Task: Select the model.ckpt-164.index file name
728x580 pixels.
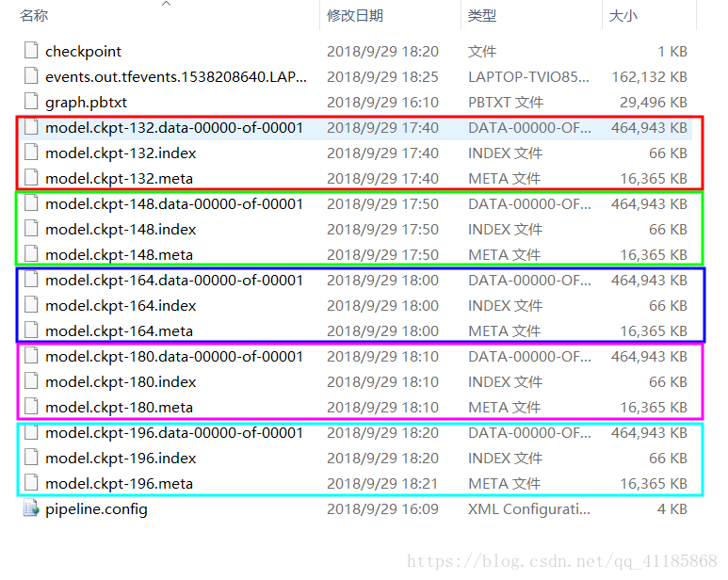Action: pos(121,306)
